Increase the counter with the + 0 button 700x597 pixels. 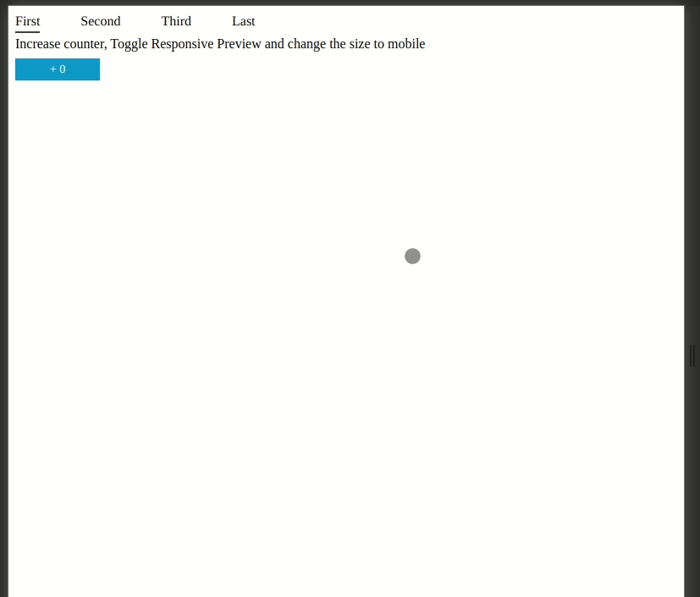point(58,69)
